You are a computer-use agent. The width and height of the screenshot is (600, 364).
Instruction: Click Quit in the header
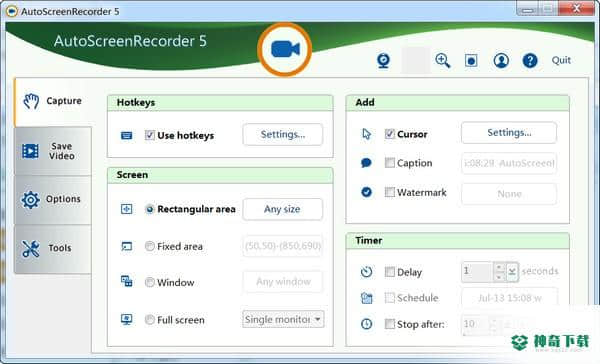[x=561, y=60]
